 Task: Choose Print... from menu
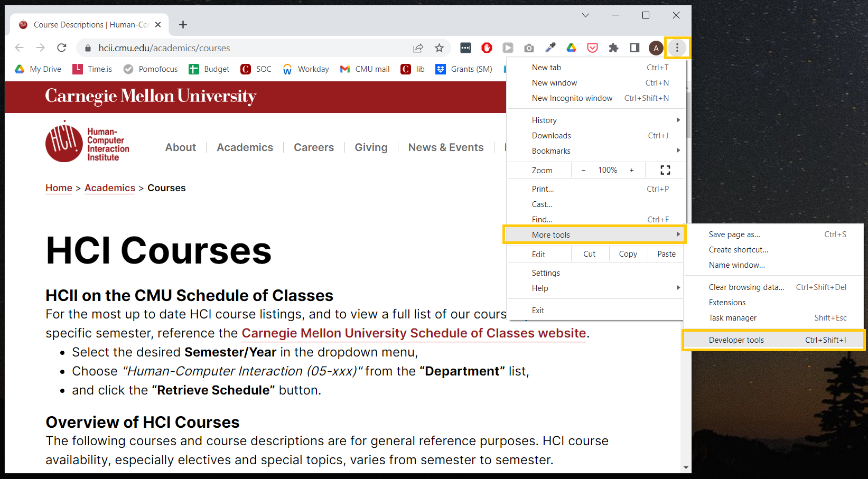[x=596, y=189]
